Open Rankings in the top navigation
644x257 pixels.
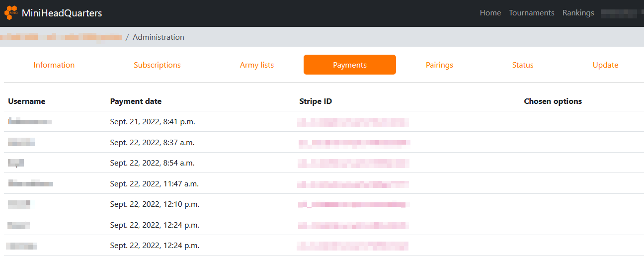click(x=578, y=13)
